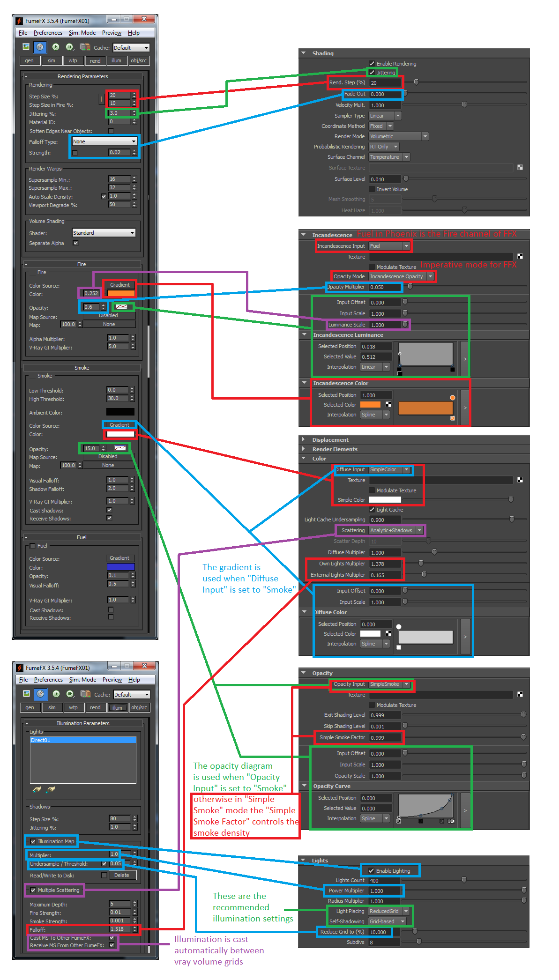Click Fire Map None button

[x=109, y=324]
